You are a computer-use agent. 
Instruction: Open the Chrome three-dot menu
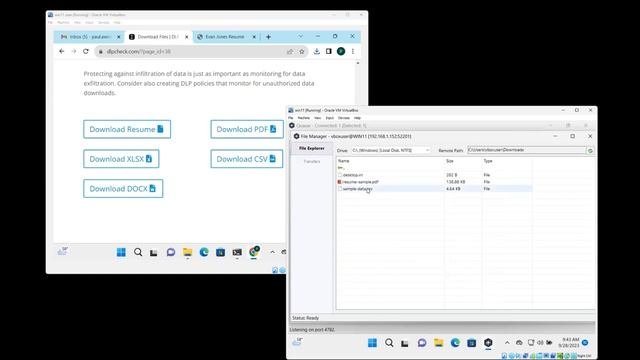tap(353, 51)
